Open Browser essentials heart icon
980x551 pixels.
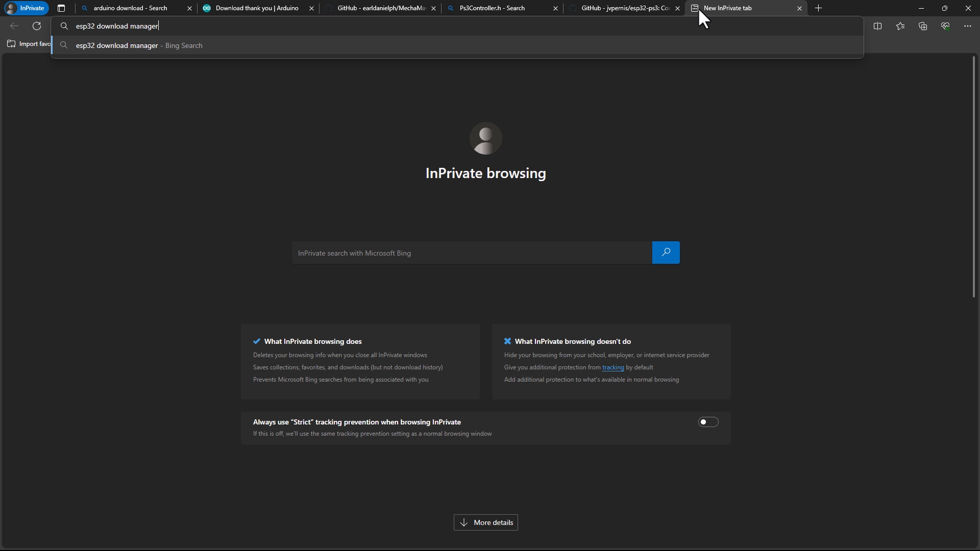pyautogui.click(x=945, y=26)
